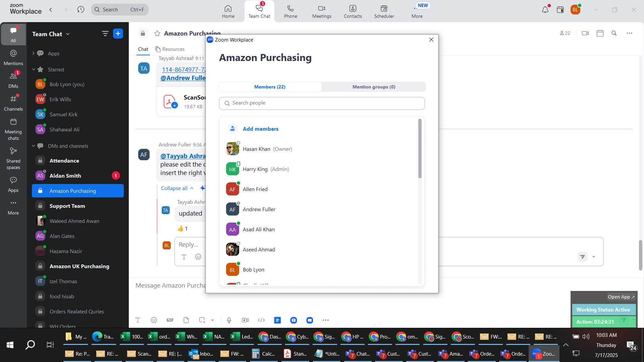Click the thumbs up reaction
644x362 pixels.
[x=182, y=229]
